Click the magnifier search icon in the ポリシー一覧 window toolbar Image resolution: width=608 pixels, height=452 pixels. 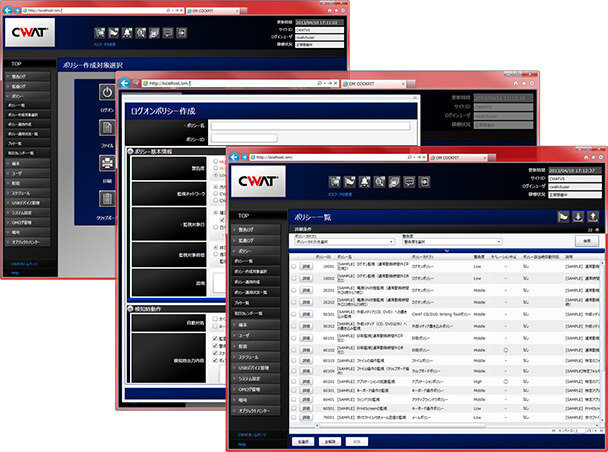379,181
